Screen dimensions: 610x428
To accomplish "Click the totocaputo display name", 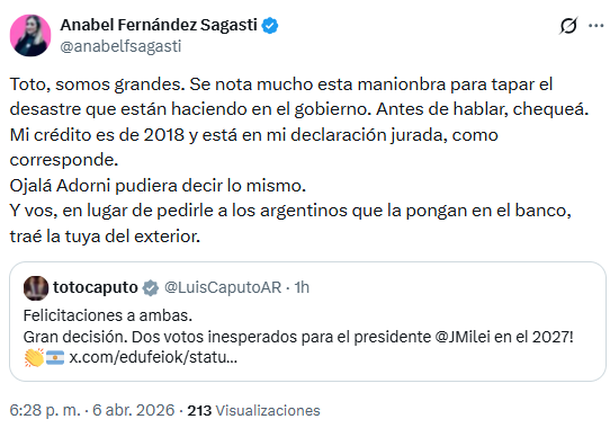I will tap(95, 288).
